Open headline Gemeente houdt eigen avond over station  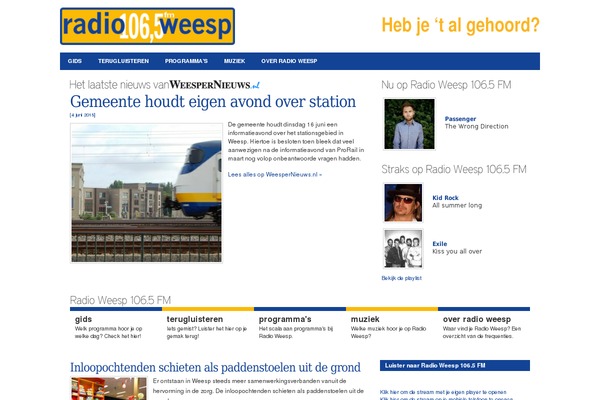[x=213, y=102]
